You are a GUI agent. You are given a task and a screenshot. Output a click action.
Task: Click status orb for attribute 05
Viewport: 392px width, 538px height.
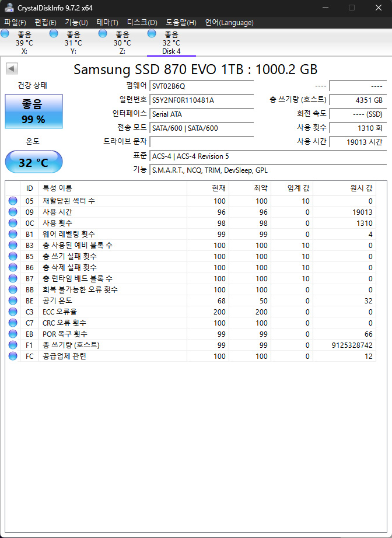pos(13,201)
